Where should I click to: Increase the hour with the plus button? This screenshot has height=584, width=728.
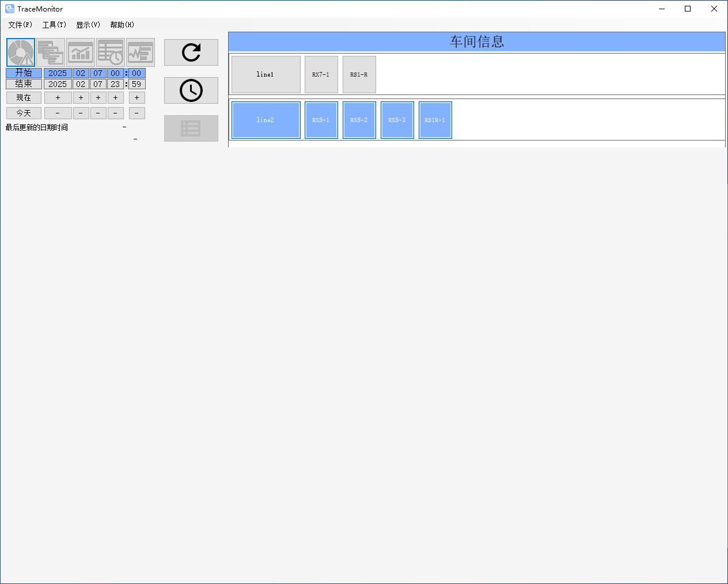click(x=115, y=98)
